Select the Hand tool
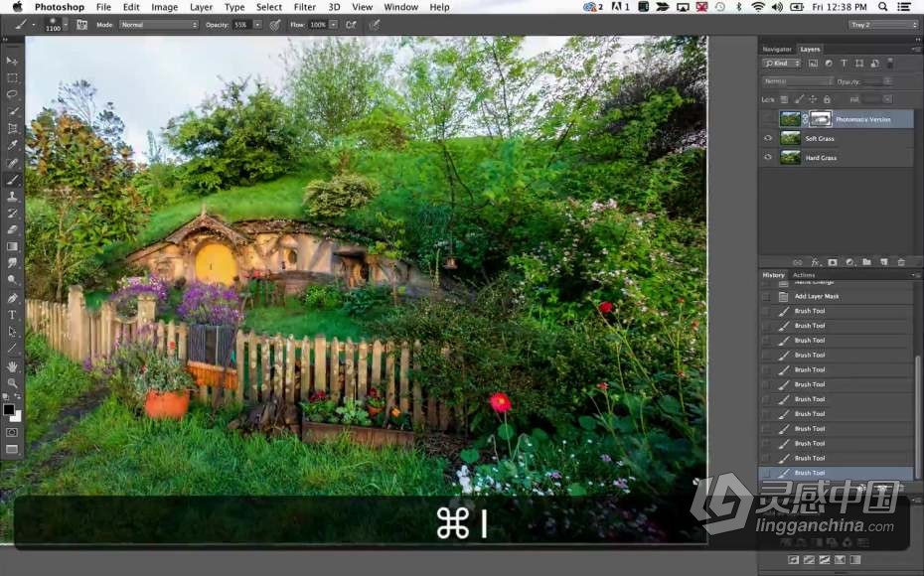Viewport: 924px width, 576px height. tap(12, 366)
